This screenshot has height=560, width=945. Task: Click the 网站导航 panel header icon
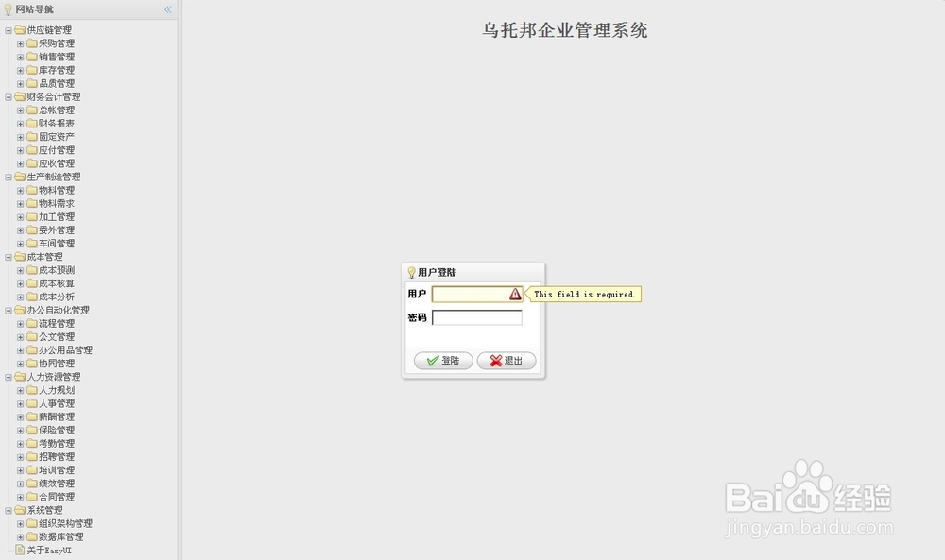click(x=9, y=8)
